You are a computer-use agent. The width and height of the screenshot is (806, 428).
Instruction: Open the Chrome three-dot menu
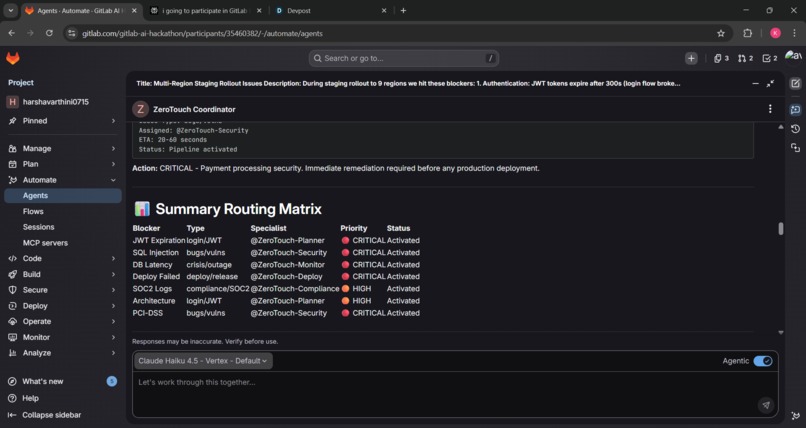(x=795, y=33)
